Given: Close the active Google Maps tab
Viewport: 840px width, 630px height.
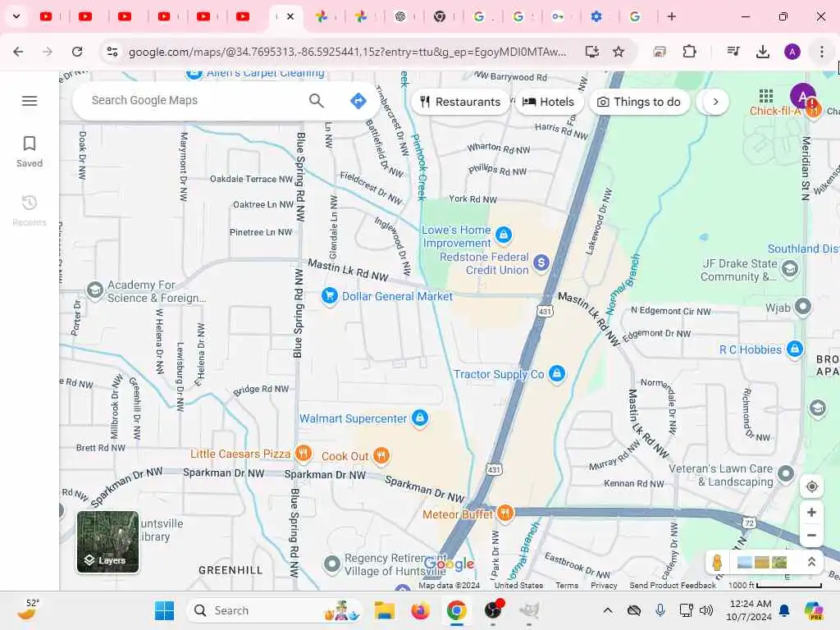Looking at the screenshot, I should (x=290, y=16).
